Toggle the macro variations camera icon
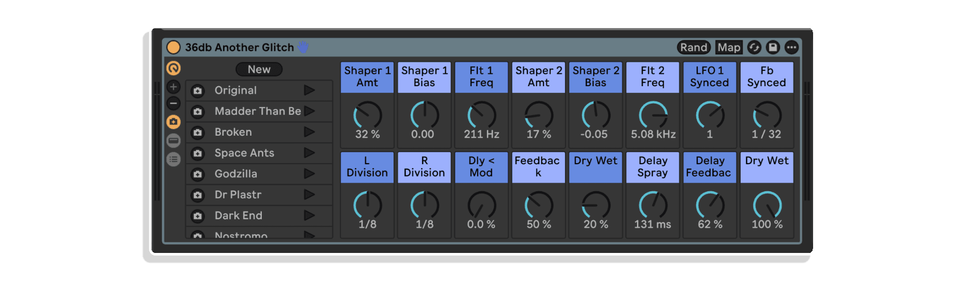This screenshot has width=980, height=281. [174, 122]
